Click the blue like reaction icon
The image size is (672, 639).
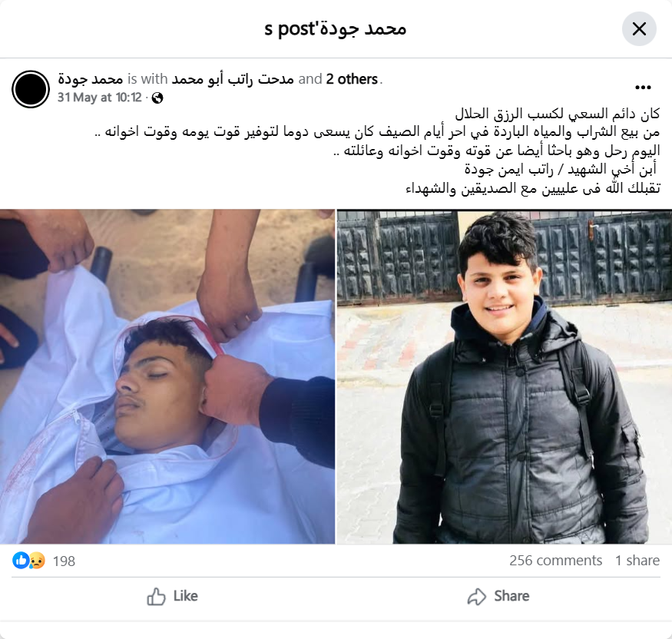tap(21, 560)
